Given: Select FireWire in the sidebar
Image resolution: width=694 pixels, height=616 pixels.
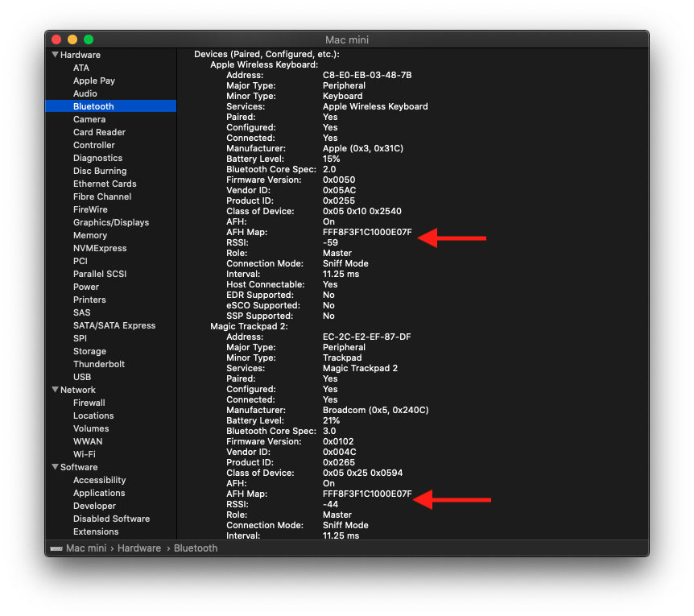Looking at the screenshot, I should 90,209.
